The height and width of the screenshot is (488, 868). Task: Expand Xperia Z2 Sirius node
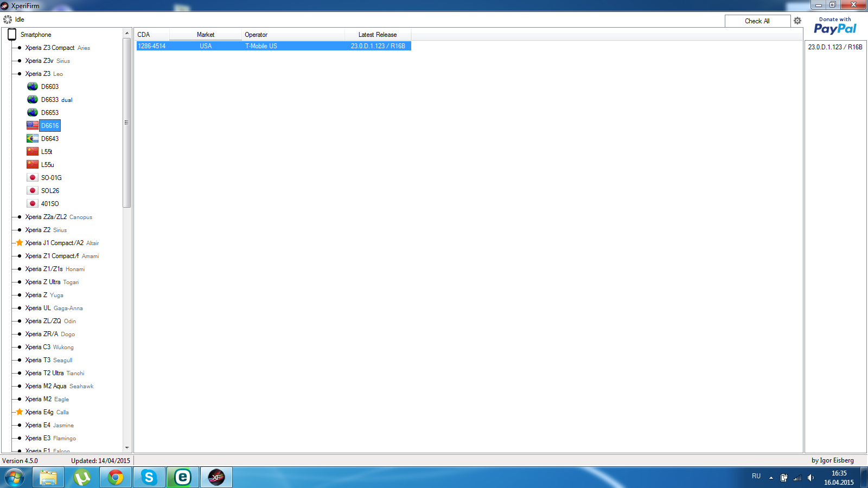20,230
